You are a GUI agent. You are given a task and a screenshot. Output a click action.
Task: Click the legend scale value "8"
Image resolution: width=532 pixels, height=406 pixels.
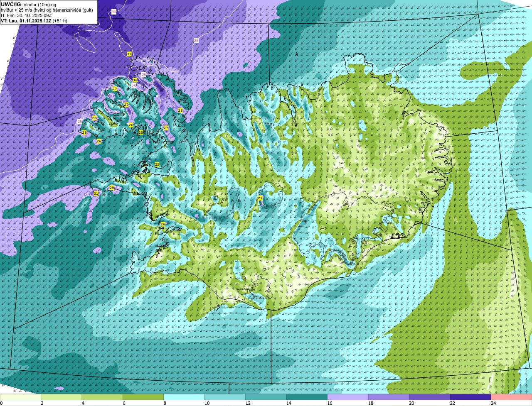pos(165,403)
